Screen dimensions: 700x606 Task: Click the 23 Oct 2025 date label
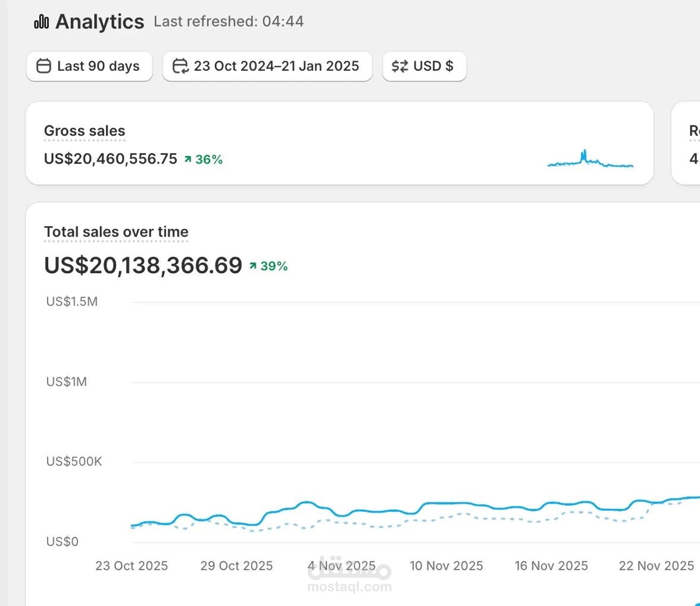pos(132,566)
